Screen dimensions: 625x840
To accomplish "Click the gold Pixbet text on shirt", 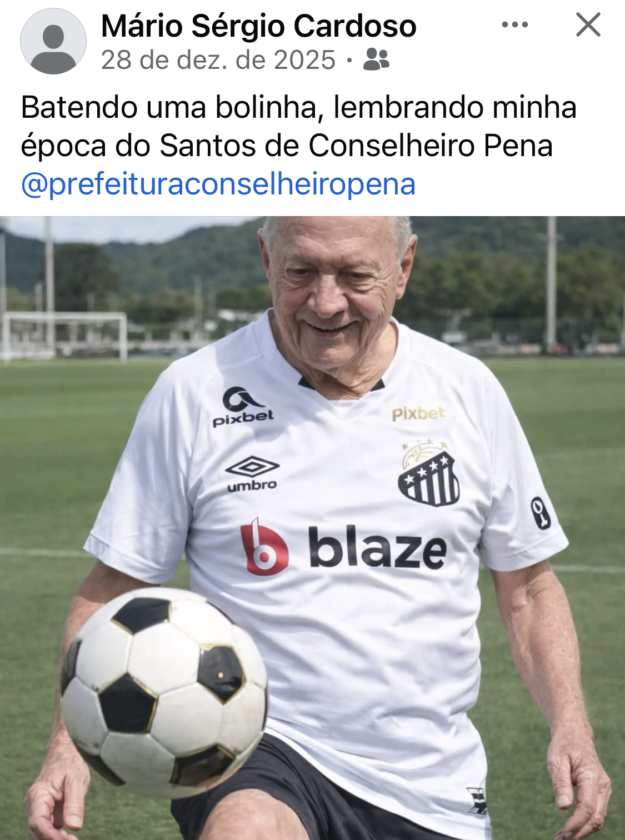I will click(x=418, y=413).
